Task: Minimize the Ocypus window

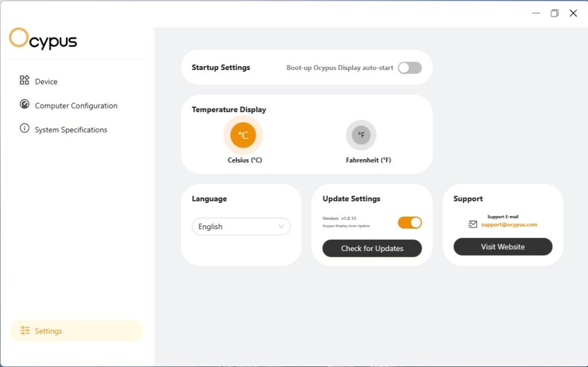Action: pyautogui.click(x=536, y=13)
